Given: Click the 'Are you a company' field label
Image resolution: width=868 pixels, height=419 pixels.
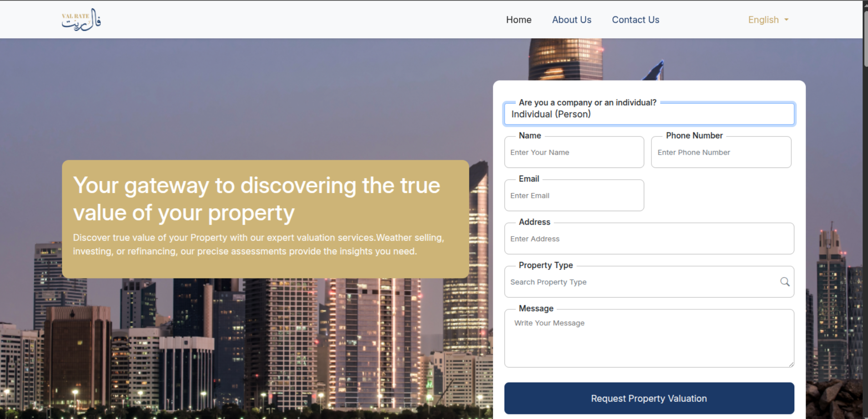Looking at the screenshot, I should point(587,103).
